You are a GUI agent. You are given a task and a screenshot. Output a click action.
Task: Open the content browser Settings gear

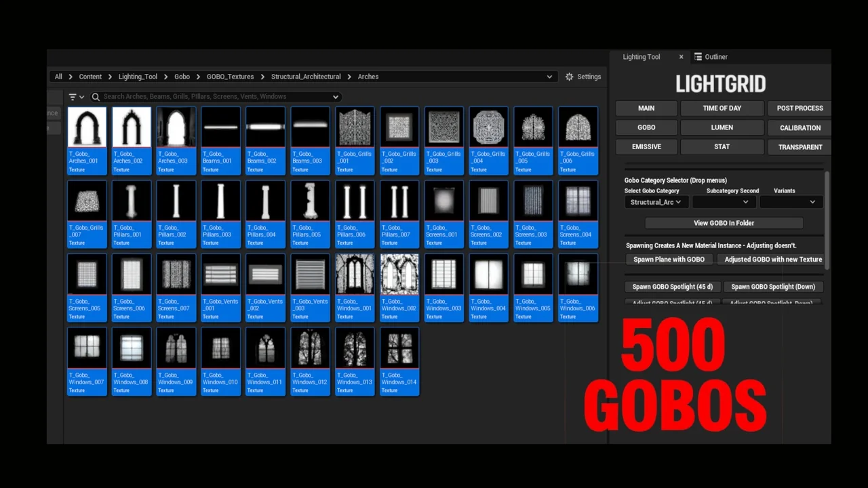point(570,77)
